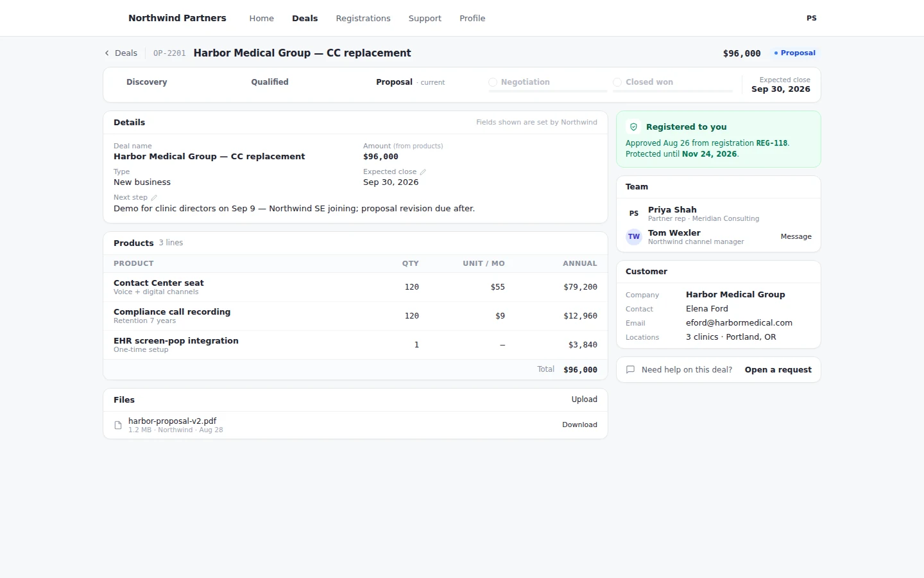The width and height of the screenshot is (924, 578).
Task: Click email eford@harbormedical.com
Action: (739, 323)
